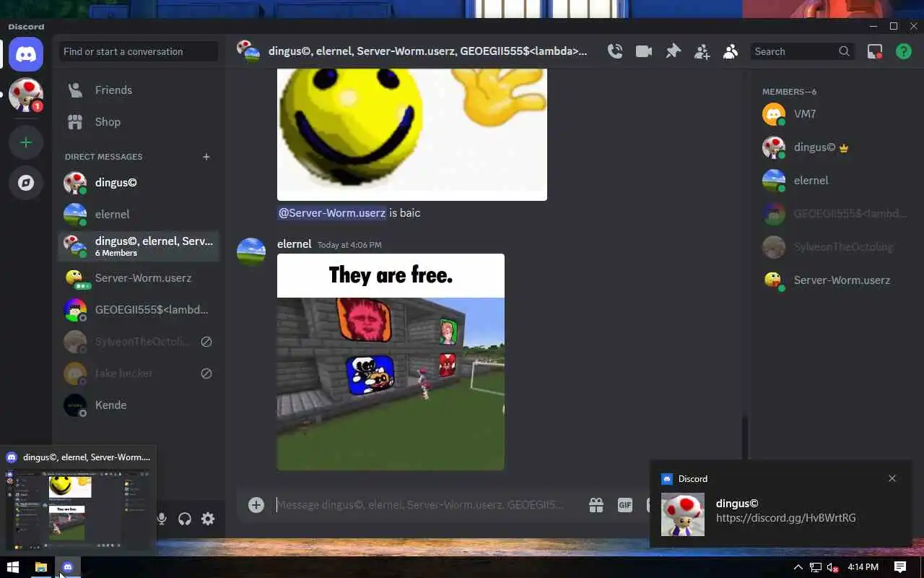Open DM with GEOEGII555$<lambd...
This screenshot has width=924, height=578.
tap(139, 310)
